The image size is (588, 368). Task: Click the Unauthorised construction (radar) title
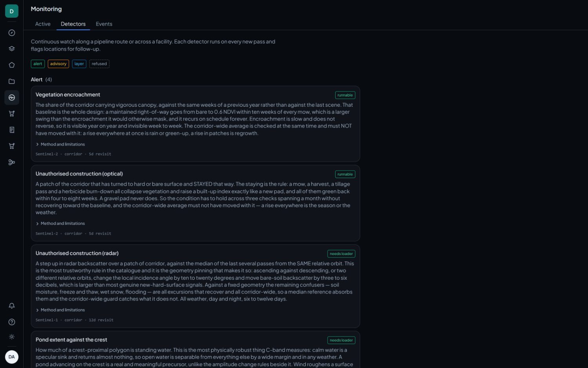pos(77,253)
